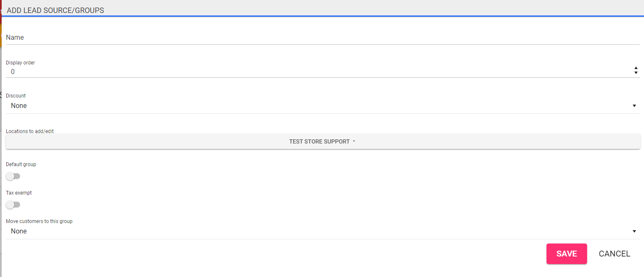Click the Tax exempt label
This screenshot has height=277, width=644.
click(19, 193)
